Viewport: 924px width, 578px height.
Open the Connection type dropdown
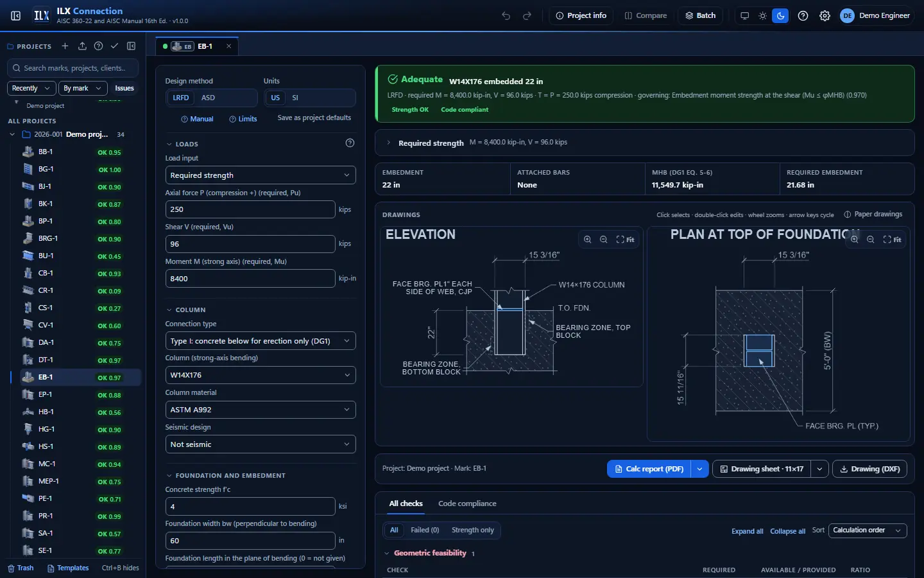point(261,341)
